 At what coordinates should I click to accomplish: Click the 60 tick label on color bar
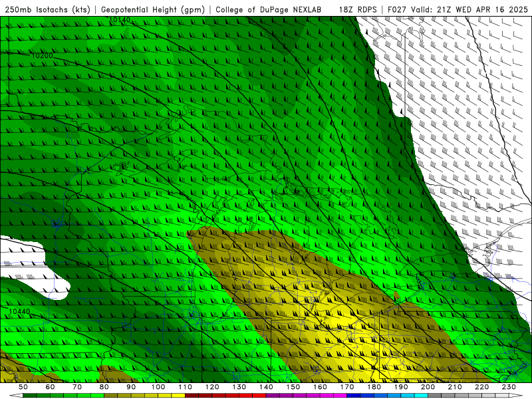pyautogui.click(x=50, y=387)
